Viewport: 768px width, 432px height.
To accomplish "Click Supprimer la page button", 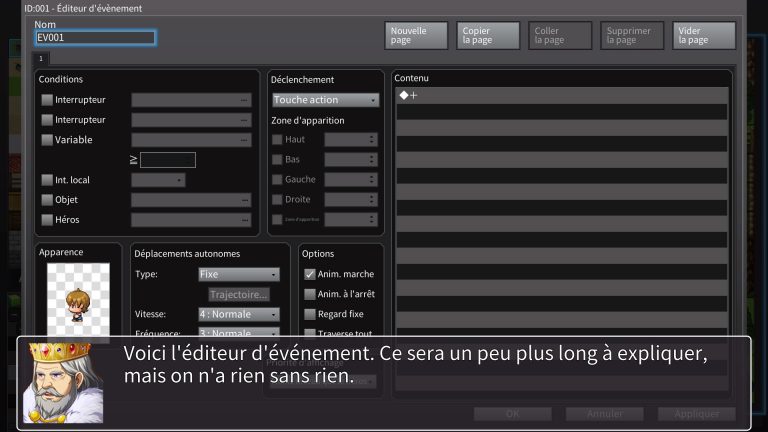I will [x=632, y=35].
